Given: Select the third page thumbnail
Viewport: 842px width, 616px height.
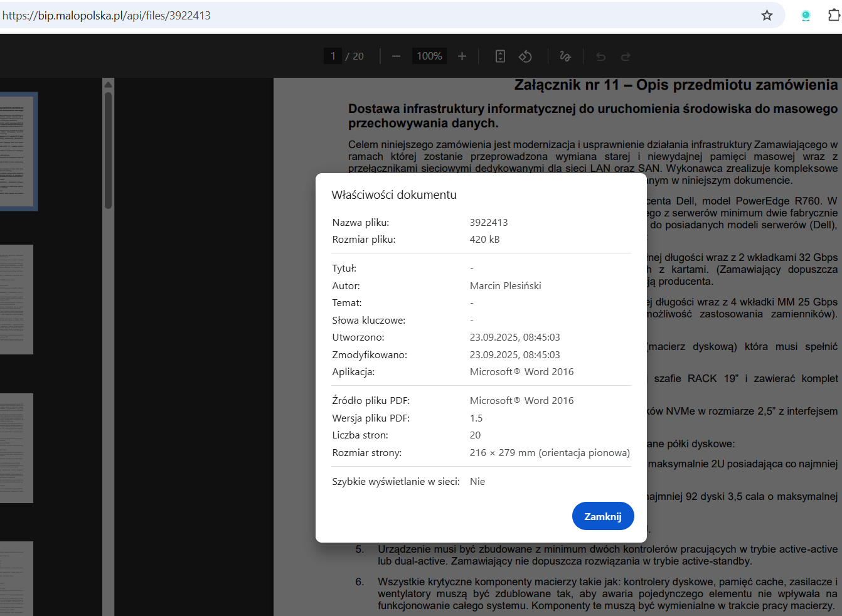Looking at the screenshot, I should pyautogui.click(x=16, y=448).
